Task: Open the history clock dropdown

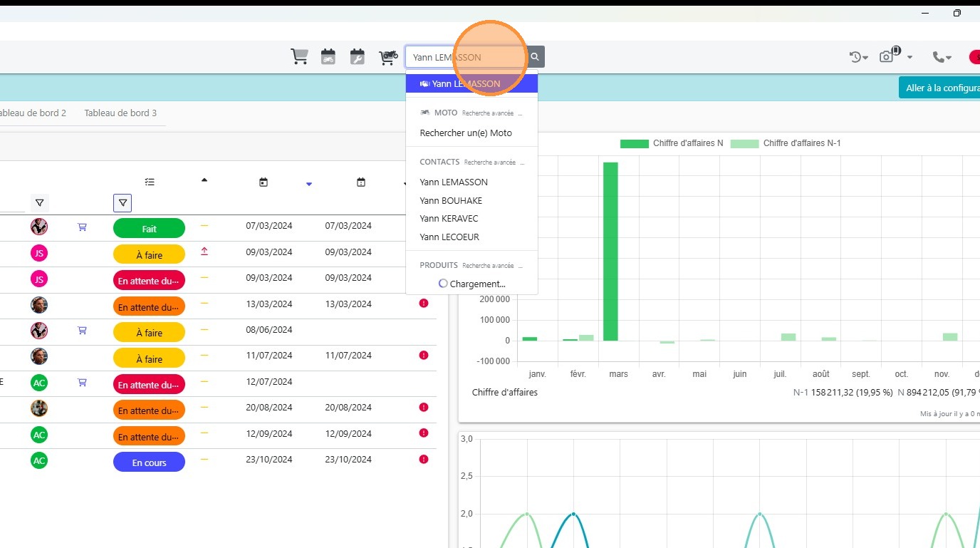Action: click(858, 57)
